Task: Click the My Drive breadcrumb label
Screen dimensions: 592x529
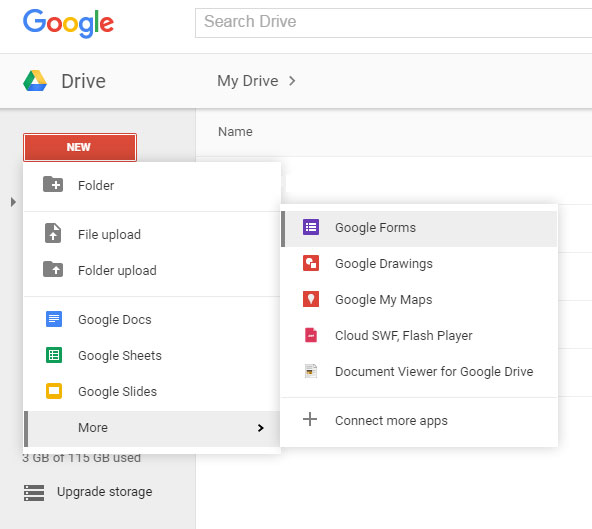Action: [248, 81]
